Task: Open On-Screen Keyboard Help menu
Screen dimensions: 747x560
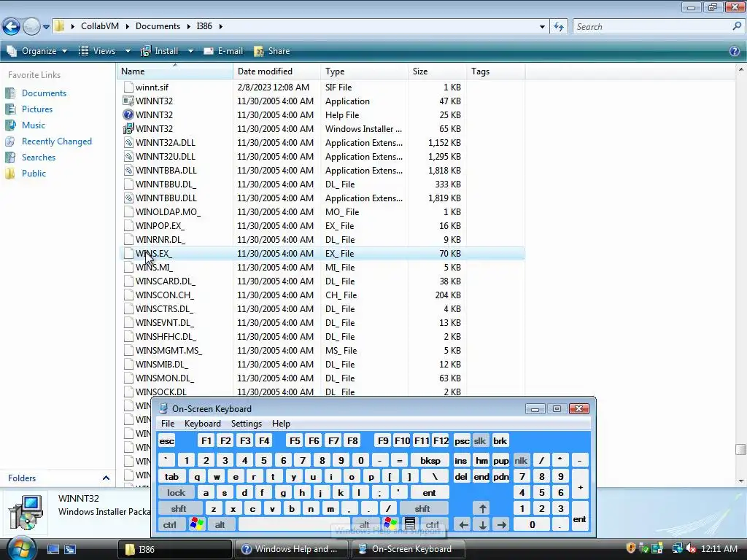Action: [x=281, y=424]
